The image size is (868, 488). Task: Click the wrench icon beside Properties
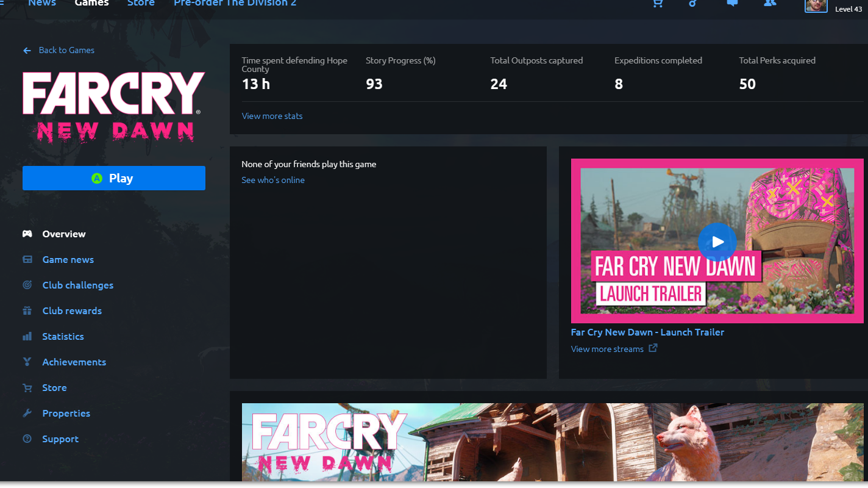click(x=27, y=413)
